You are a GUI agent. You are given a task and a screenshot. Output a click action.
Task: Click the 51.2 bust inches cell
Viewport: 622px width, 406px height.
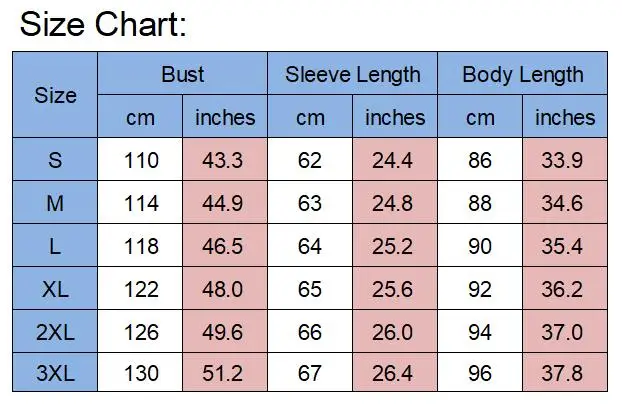tap(225, 372)
